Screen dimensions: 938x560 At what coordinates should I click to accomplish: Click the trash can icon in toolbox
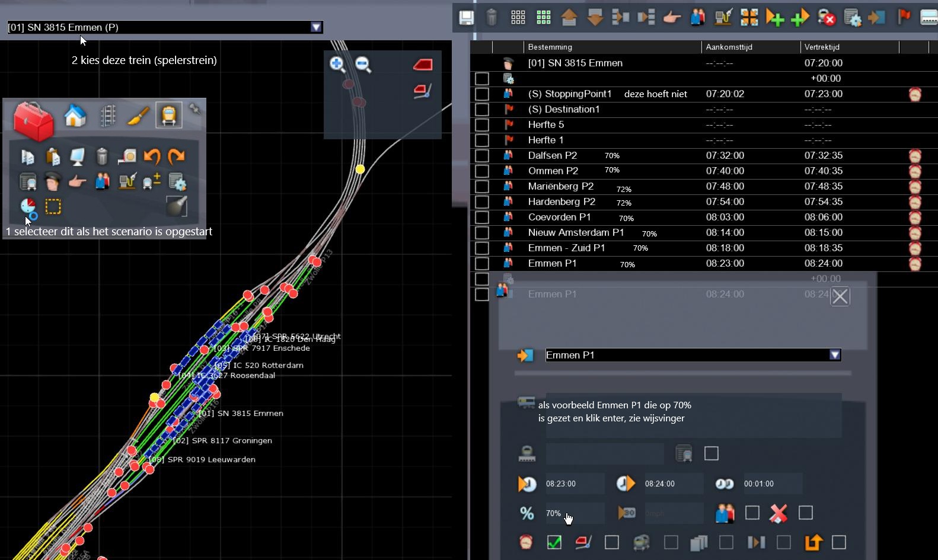coord(102,156)
